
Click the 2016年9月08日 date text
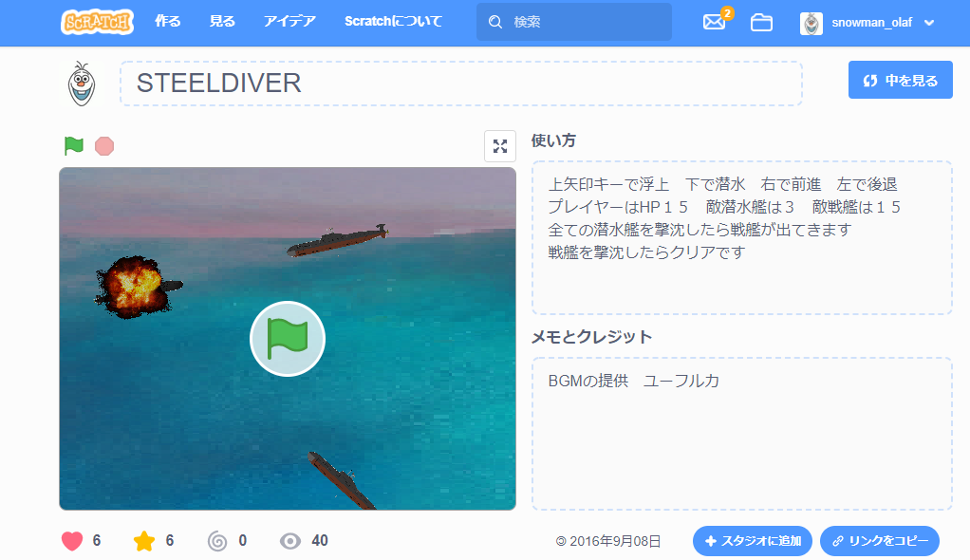coord(615,541)
